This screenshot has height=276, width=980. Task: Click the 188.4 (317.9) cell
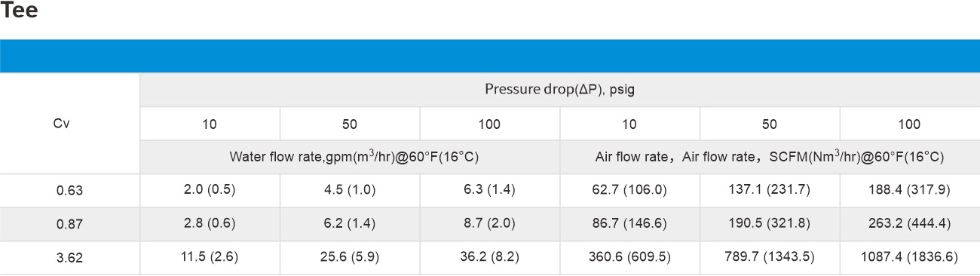(x=910, y=191)
